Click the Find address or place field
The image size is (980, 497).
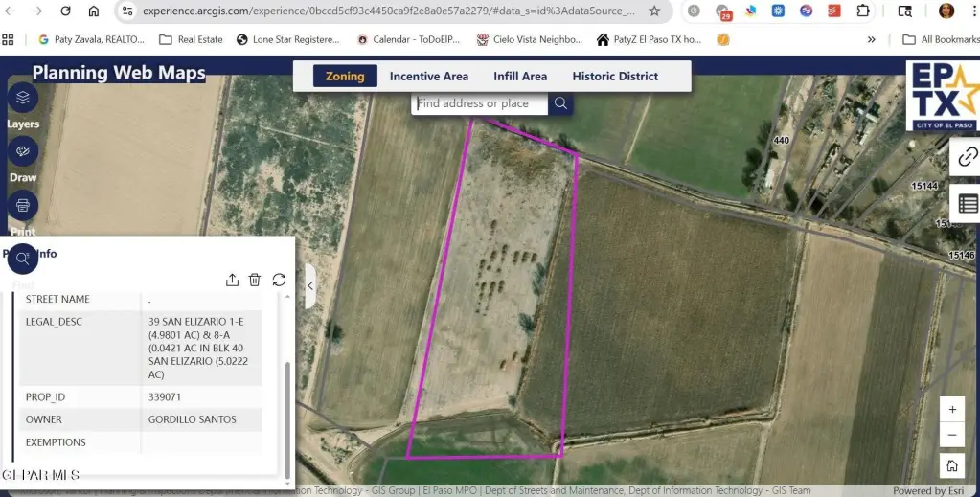[480, 103]
